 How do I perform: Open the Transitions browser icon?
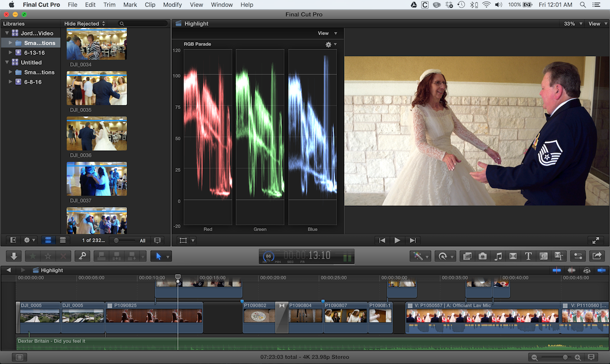pyautogui.click(x=513, y=256)
